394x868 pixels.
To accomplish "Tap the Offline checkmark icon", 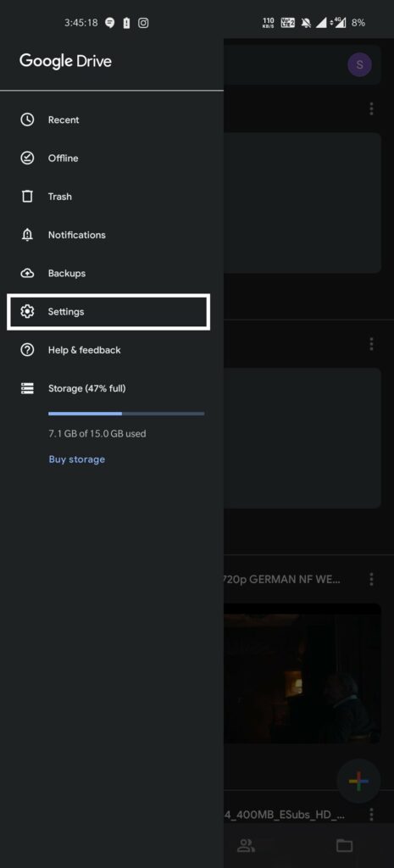I will 27,158.
